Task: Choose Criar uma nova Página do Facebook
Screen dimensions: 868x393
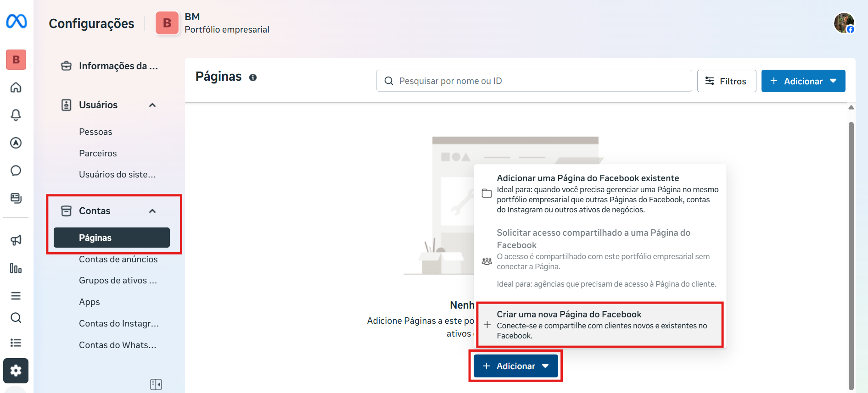Action: click(x=600, y=325)
